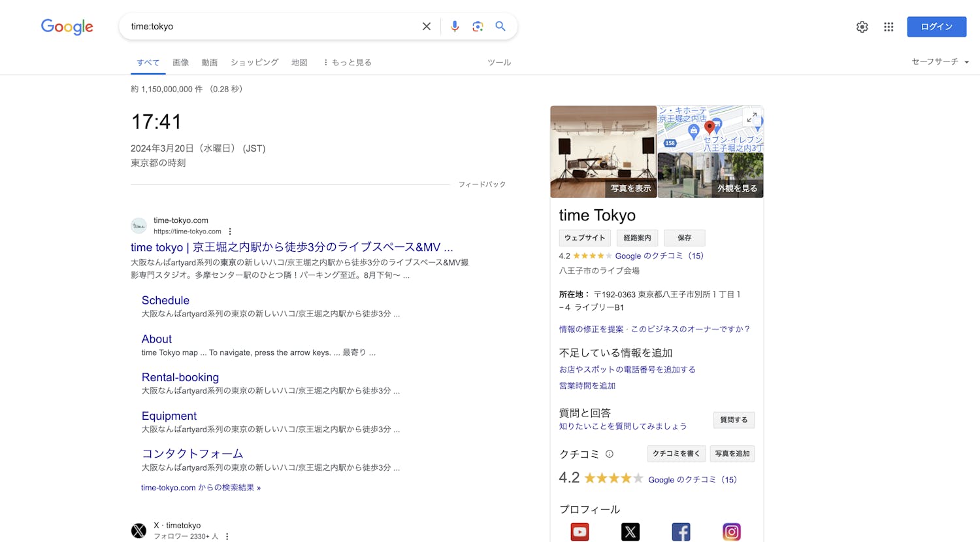Submit search with magnifying glass icon

(x=500, y=26)
